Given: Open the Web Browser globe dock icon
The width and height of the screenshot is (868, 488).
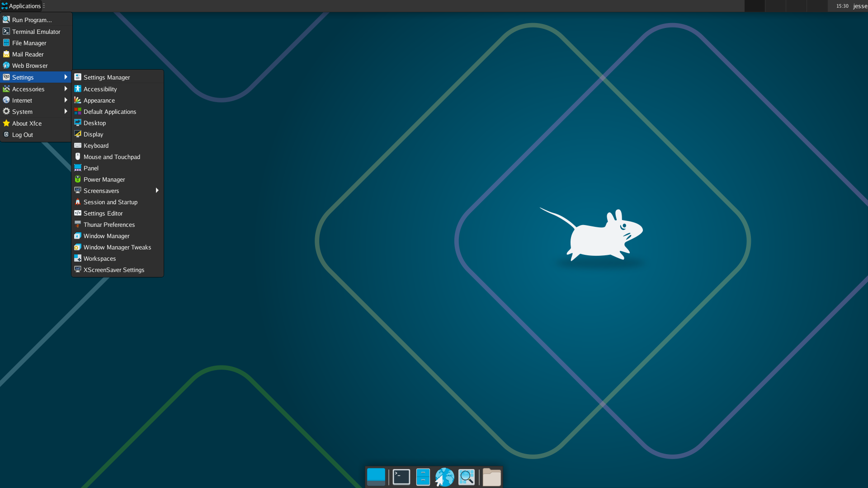Looking at the screenshot, I should tap(444, 477).
